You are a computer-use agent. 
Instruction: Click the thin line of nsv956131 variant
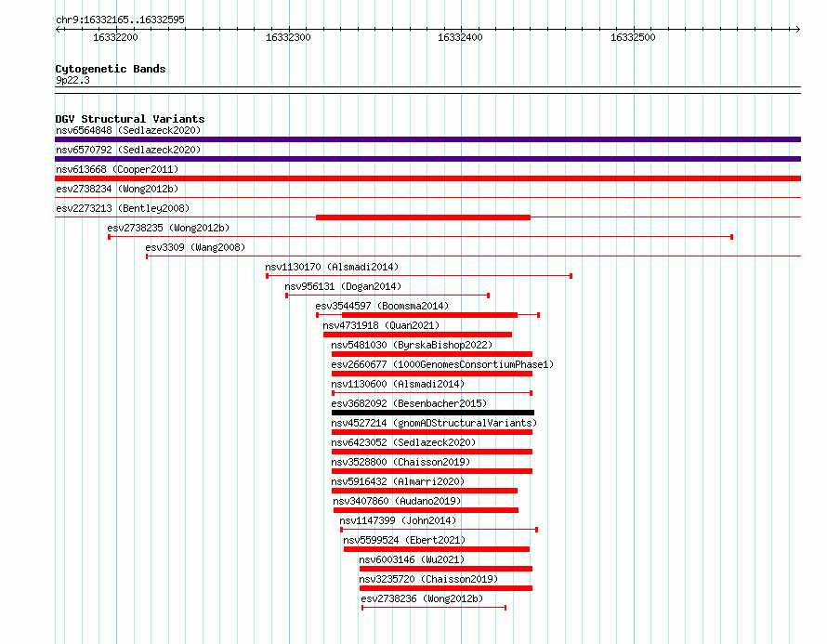[x=387, y=296]
